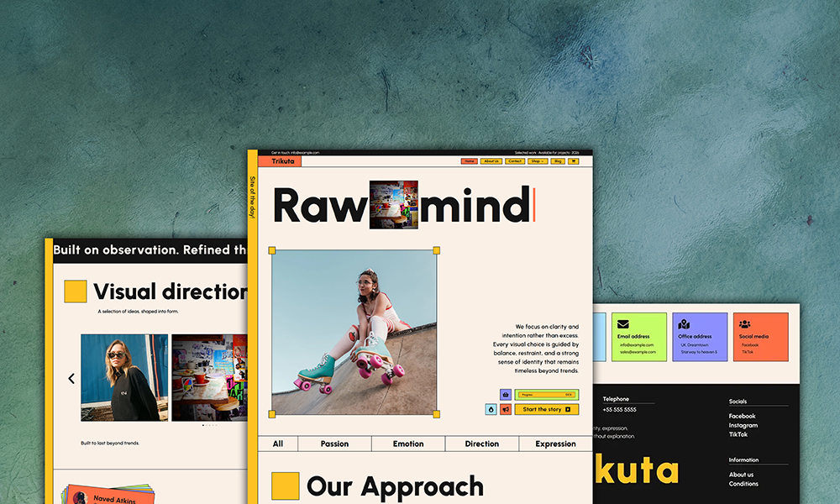
Task: Select the Emotion filter tab
Action: 408,444
